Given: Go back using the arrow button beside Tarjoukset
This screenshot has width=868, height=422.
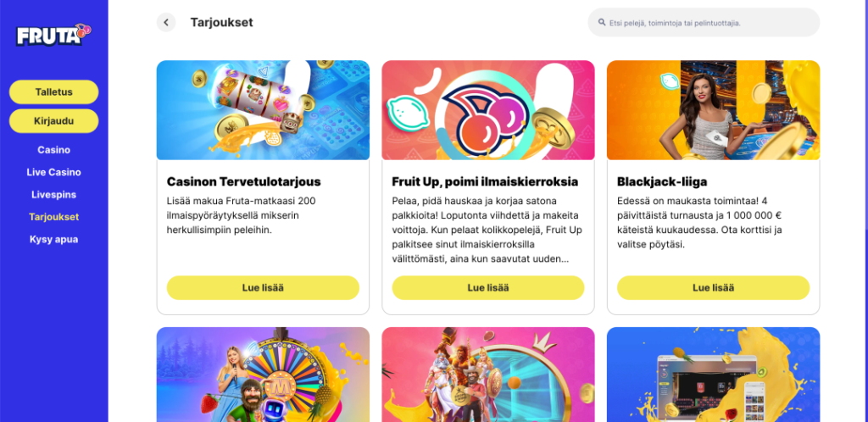Looking at the screenshot, I should click(166, 23).
